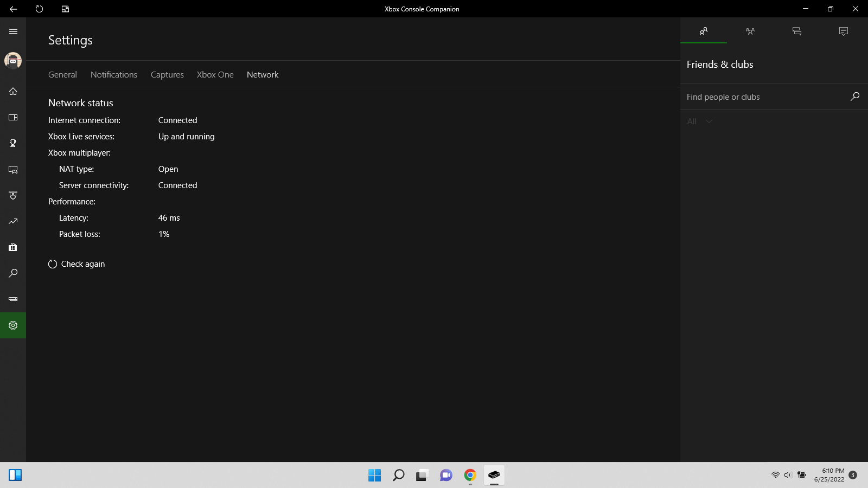Click the Server connectivity: Connected value

tap(177, 185)
